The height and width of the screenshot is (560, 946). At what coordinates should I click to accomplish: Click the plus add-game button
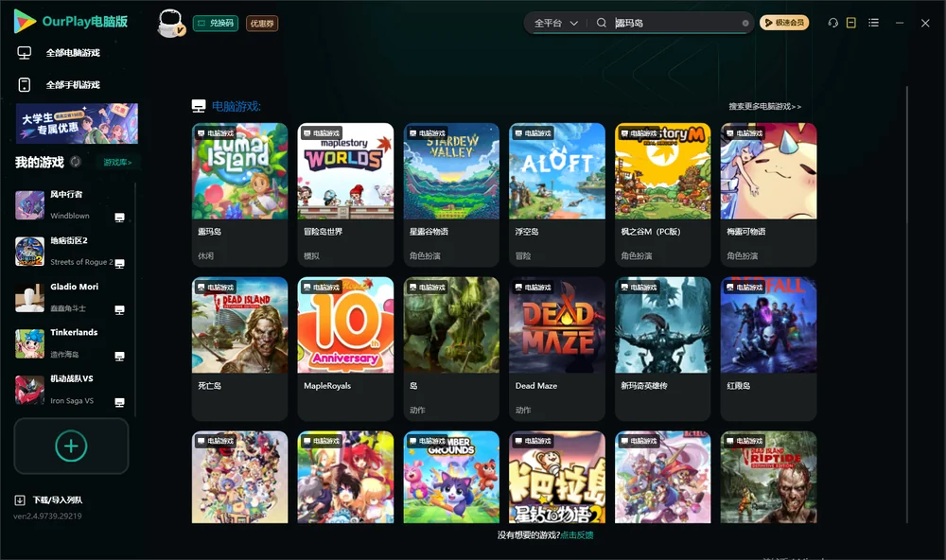click(71, 446)
